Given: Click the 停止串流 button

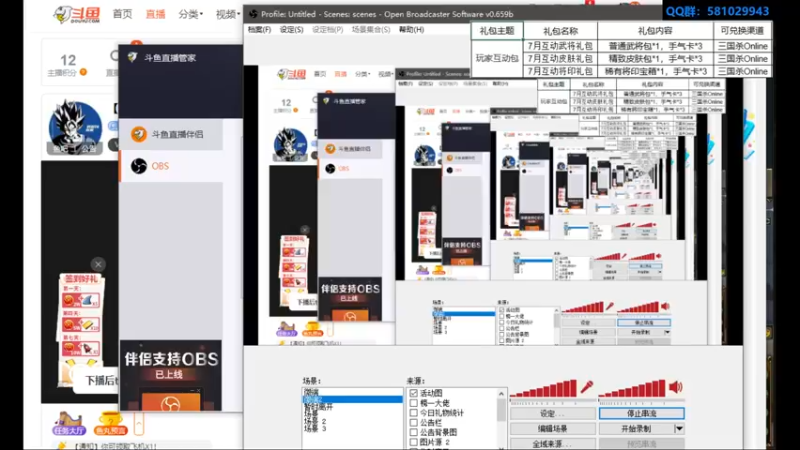Looking at the screenshot, I should coord(641,413).
